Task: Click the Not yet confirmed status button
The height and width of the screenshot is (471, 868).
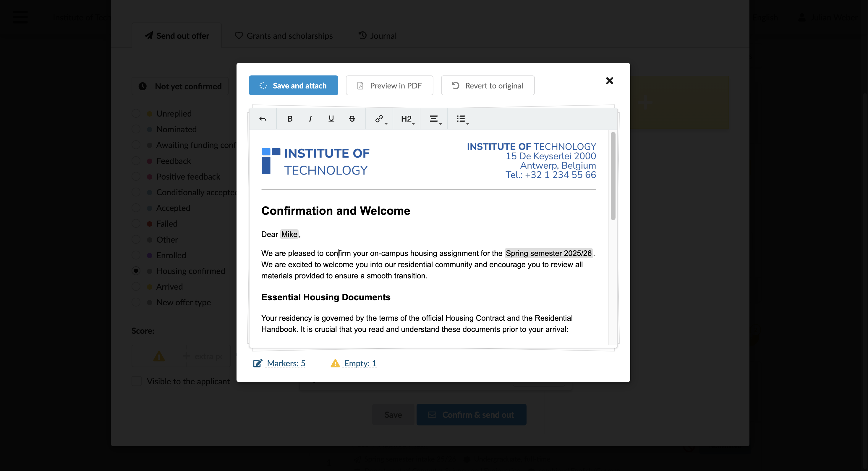Action: 180,86
